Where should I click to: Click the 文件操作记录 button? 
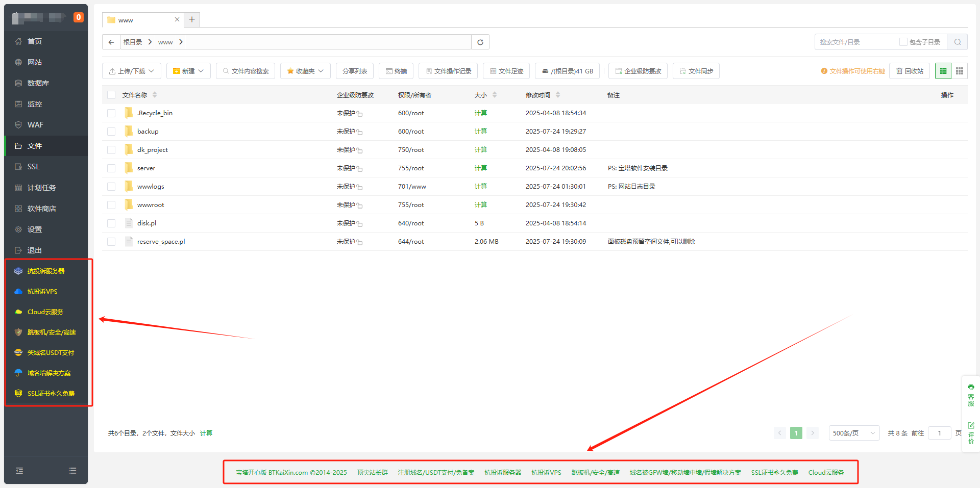[x=448, y=71]
